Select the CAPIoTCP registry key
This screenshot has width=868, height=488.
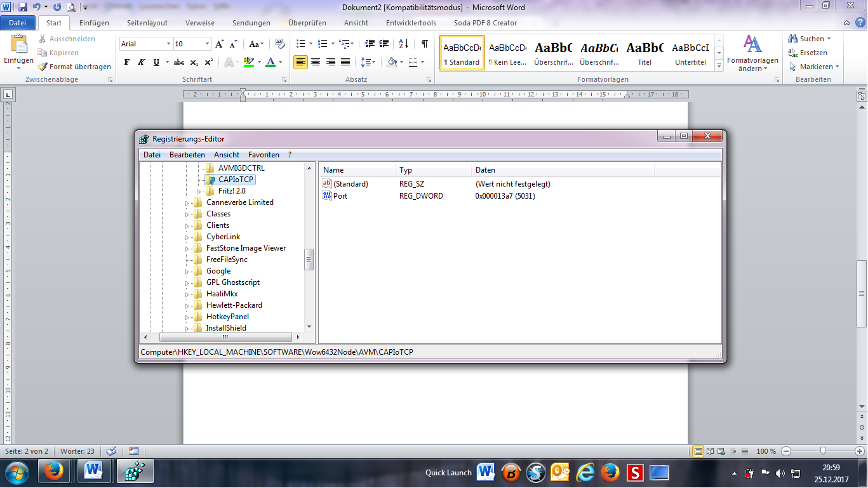[x=236, y=180]
